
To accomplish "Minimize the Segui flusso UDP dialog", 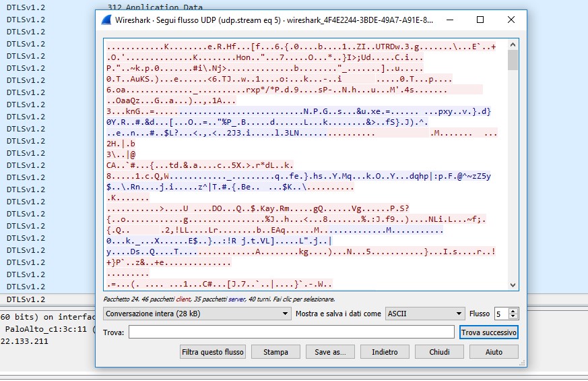I will 450,20.
